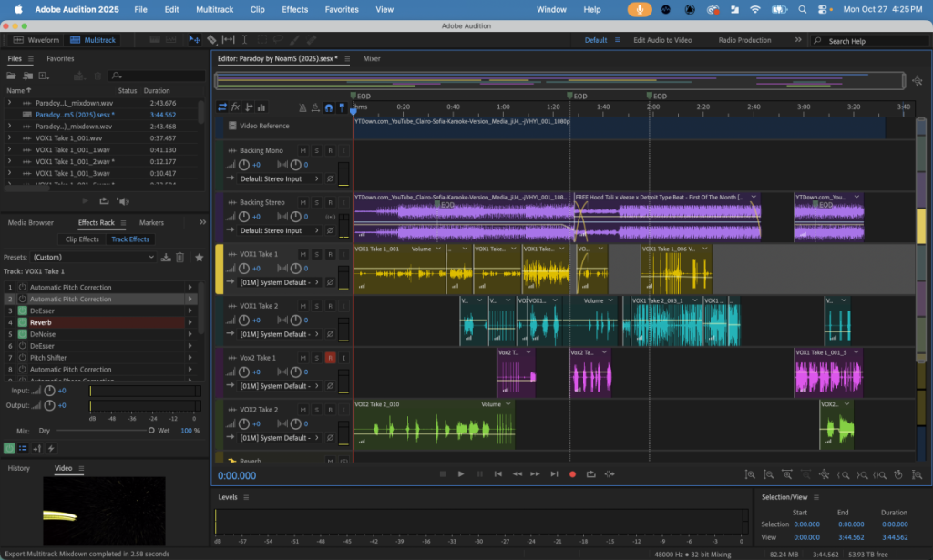Show the EQ view in editor
This screenshot has width=933, height=560.
(261, 107)
